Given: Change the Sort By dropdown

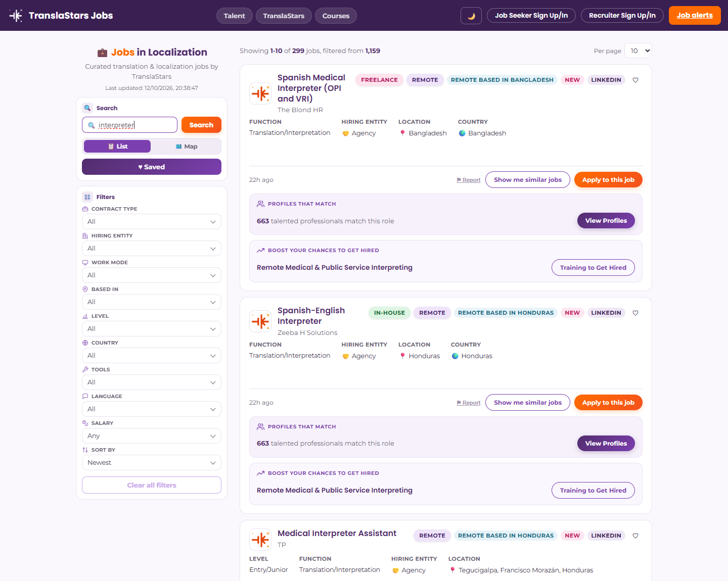Looking at the screenshot, I should [x=152, y=463].
